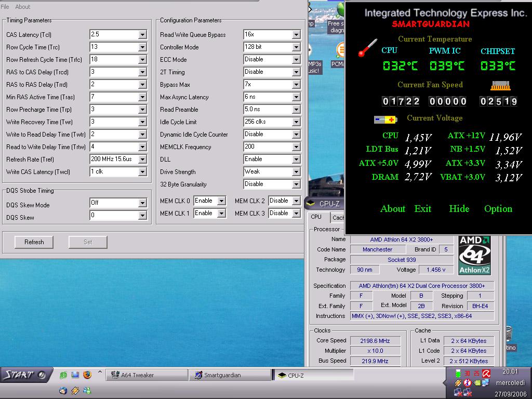Expand the RAS to CAS Delay (Trcd) dropdown
Screen dimensions: 532x399
[x=142, y=72]
